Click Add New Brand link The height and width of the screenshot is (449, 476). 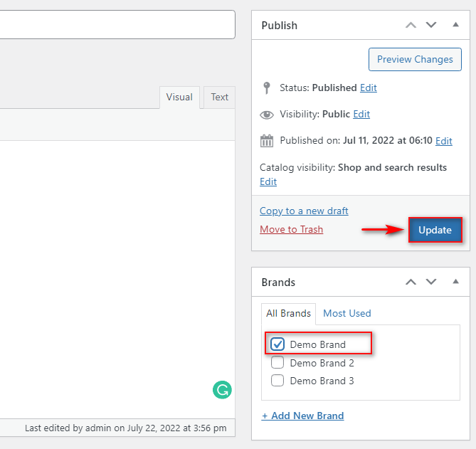[x=302, y=416]
